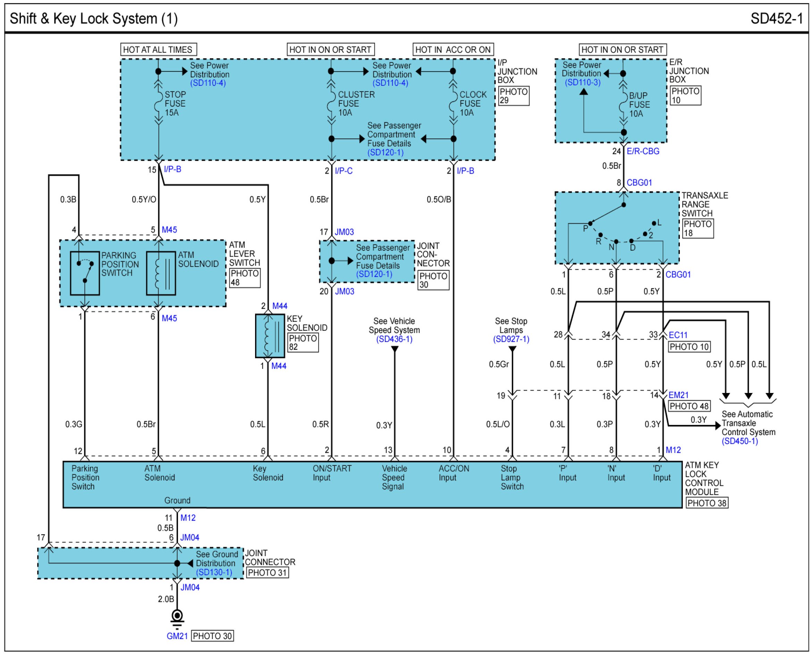
Task: Open PHOTO 29 for the I/P junction box
Action: coord(513,96)
